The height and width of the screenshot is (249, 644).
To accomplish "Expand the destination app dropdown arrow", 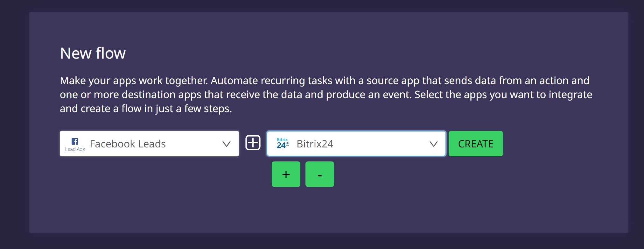I will 433,144.
